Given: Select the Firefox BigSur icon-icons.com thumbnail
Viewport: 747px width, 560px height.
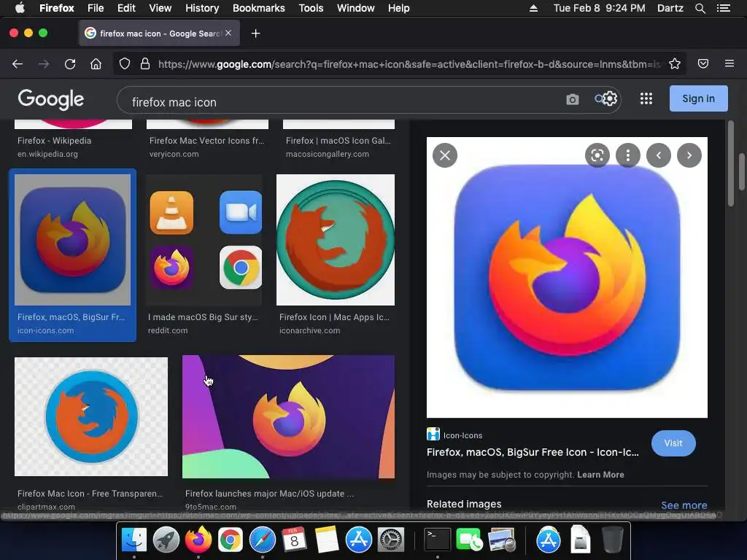Looking at the screenshot, I should click(72, 239).
